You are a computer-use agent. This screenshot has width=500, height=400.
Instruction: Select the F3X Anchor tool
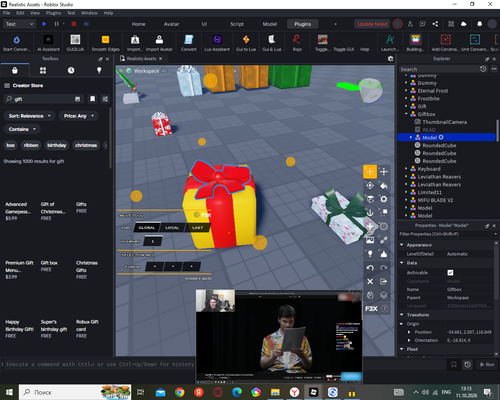[x=370, y=213]
